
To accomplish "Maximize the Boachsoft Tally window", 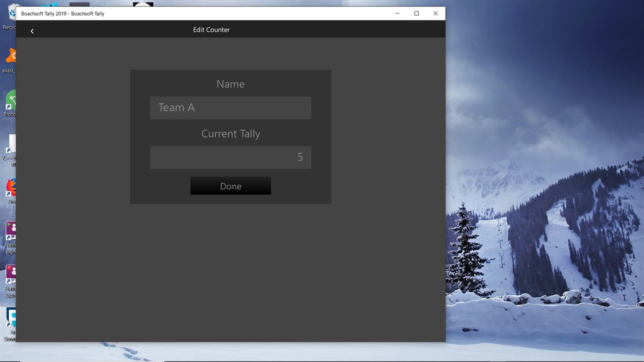I will click(416, 13).
